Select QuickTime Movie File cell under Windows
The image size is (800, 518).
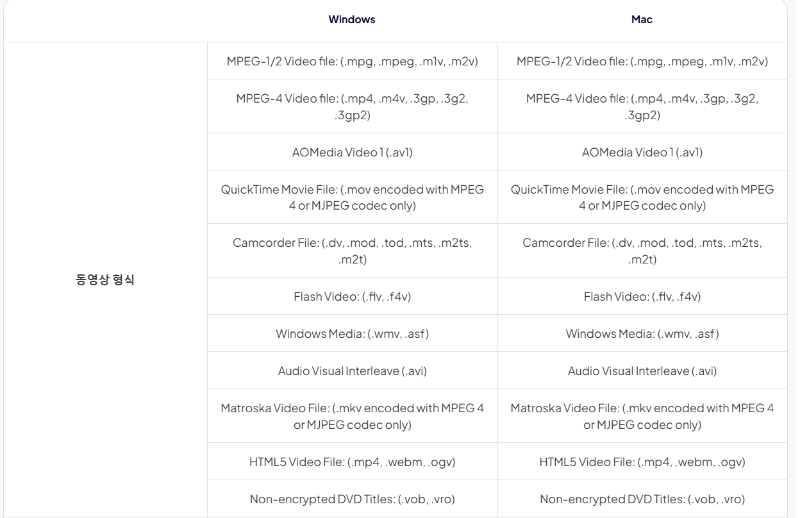(352, 198)
